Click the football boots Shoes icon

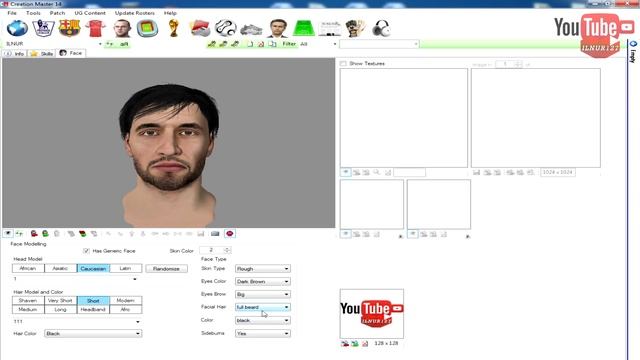click(x=251, y=29)
